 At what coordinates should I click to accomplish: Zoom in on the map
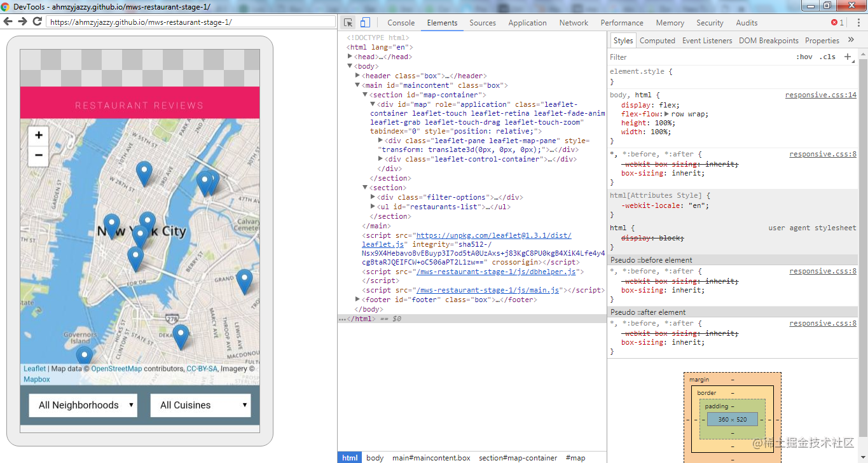(x=39, y=135)
